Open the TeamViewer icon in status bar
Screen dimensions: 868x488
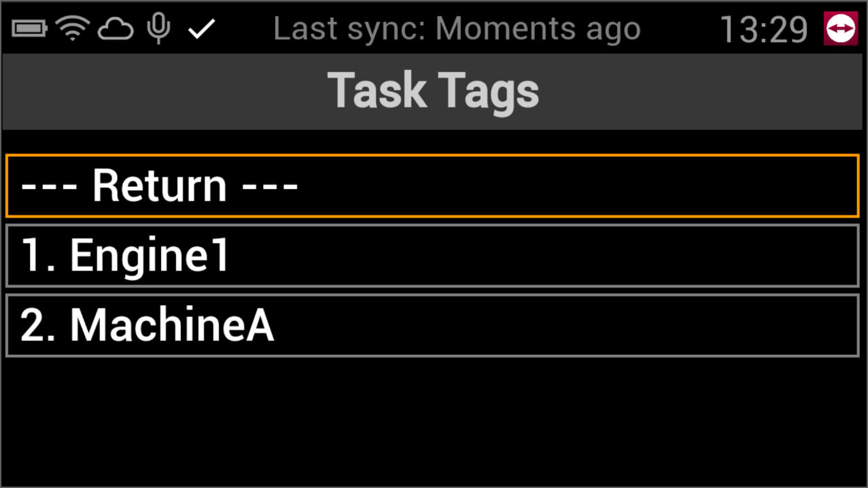[841, 29]
